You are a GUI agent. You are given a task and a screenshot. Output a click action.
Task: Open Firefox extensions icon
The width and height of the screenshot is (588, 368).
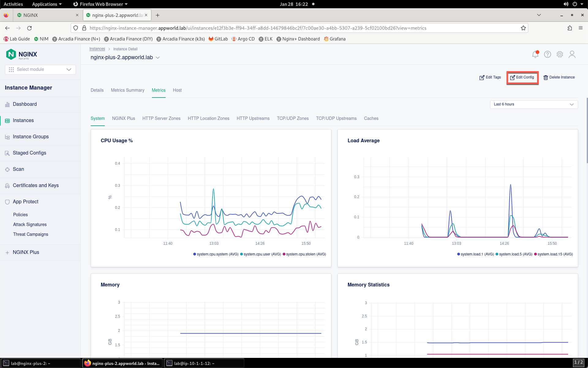pyautogui.click(x=570, y=28)
